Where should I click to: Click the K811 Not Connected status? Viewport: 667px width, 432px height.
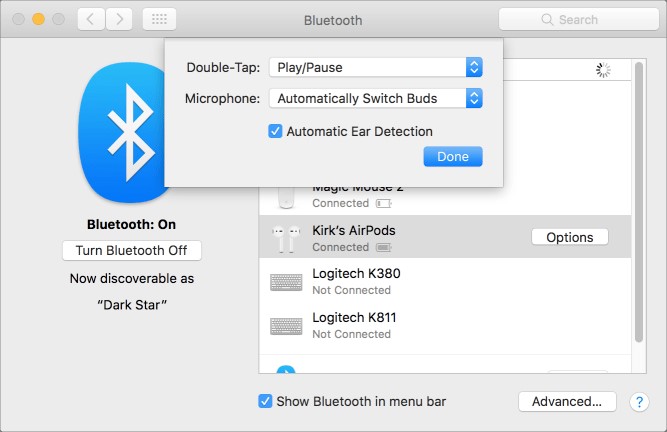(x=351, y=334)
